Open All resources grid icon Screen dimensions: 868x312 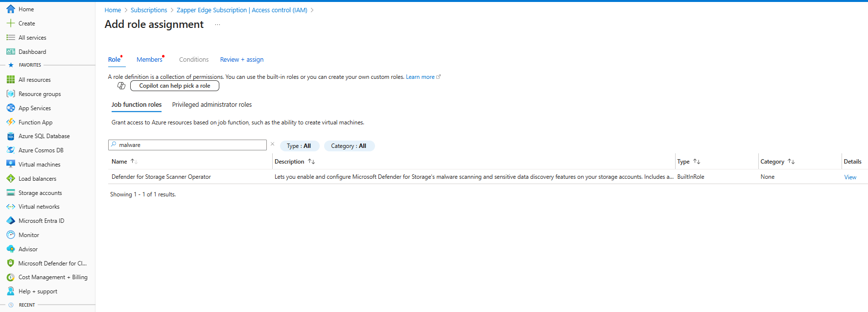(11, 80)
